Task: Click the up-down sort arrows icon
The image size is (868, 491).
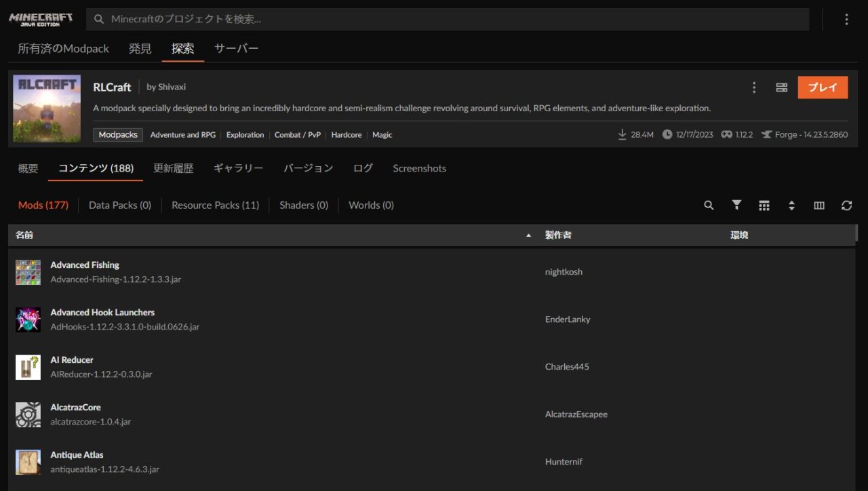Action: pyautogui.click(x=792, y=205)
